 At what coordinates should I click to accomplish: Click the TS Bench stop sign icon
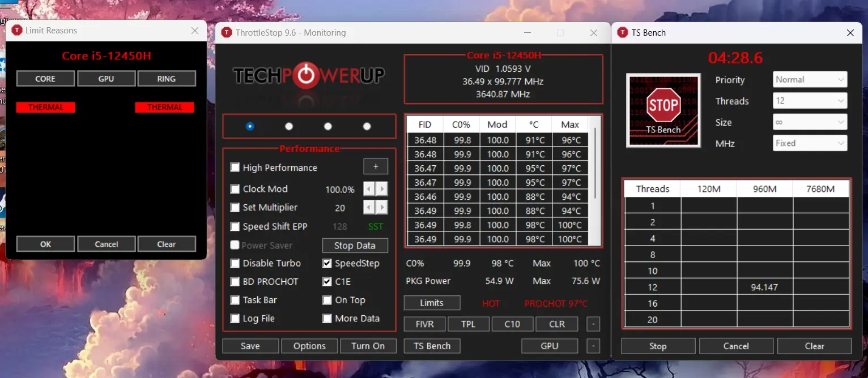[x=663, y=110]
